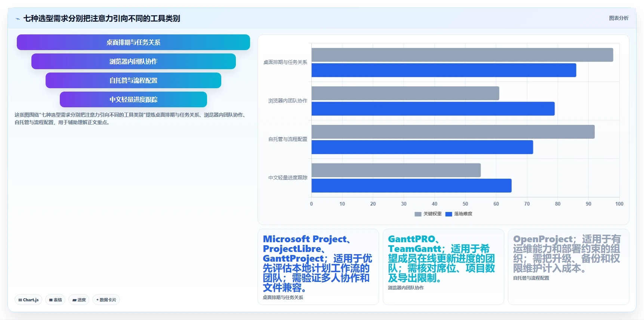Click the x-axis tick value 100

pos(619,204)
